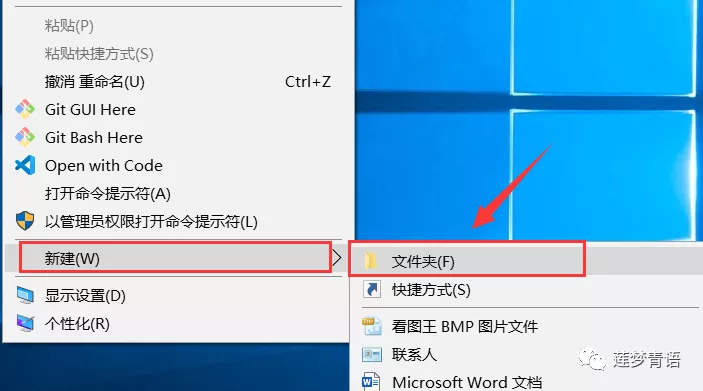Click the yellow folder icon in submenu
This screenshot has height=391, width=703.
coord(371,261)
